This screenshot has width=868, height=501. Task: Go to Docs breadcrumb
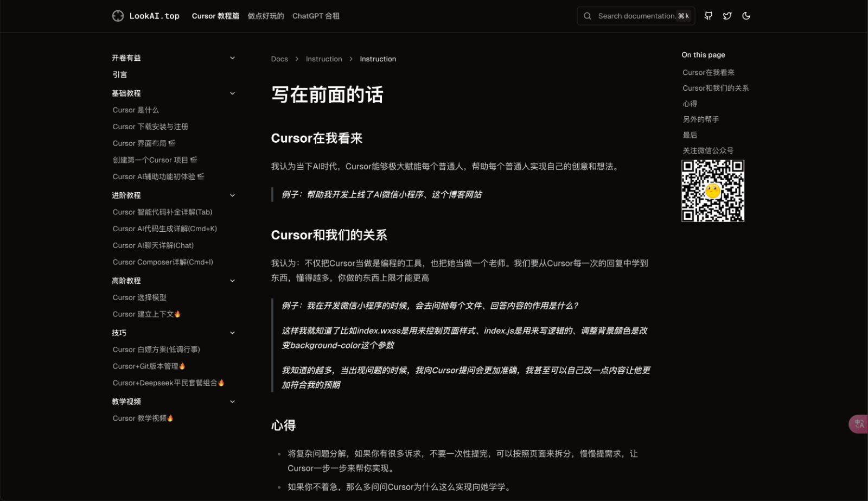(x=279, y=59)
